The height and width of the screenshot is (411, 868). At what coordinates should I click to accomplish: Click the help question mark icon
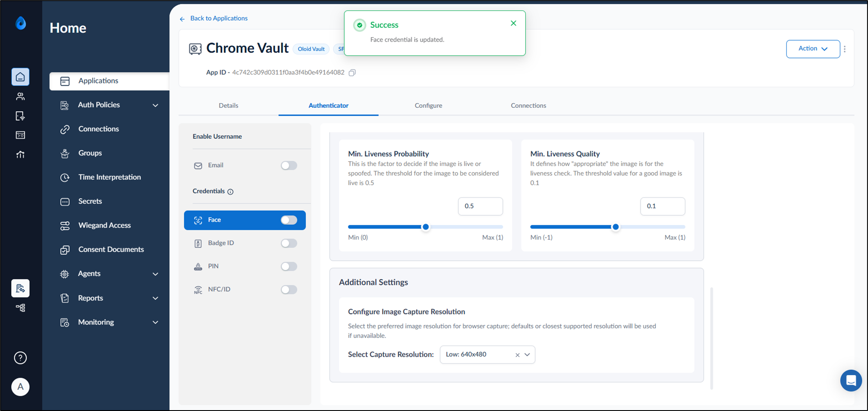pos(20,358)
